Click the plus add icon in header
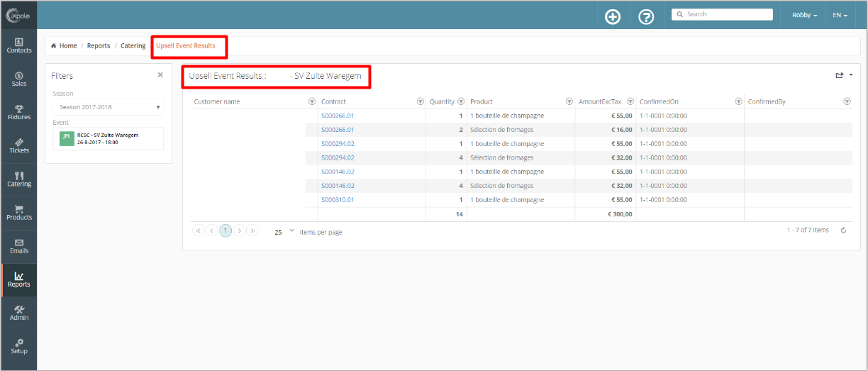Screen dimensions: 868x371 (x=613, y=17)
